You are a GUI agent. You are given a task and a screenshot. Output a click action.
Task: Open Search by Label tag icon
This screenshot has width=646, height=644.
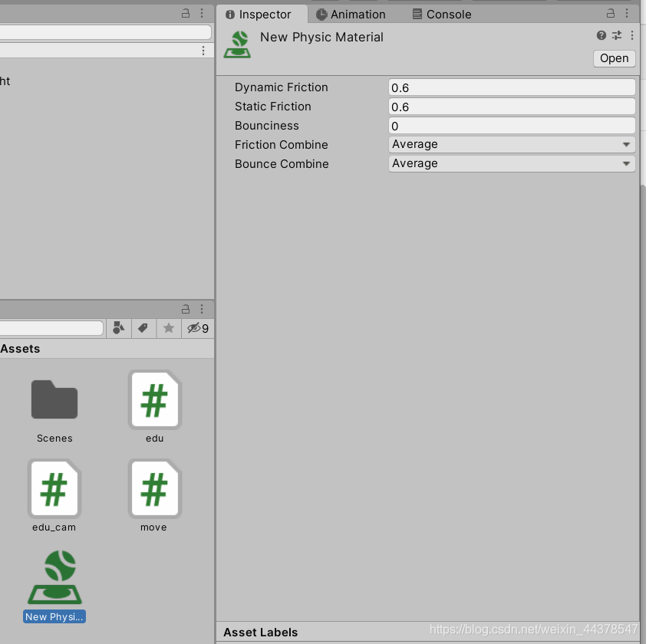click(x=143, y=328)
